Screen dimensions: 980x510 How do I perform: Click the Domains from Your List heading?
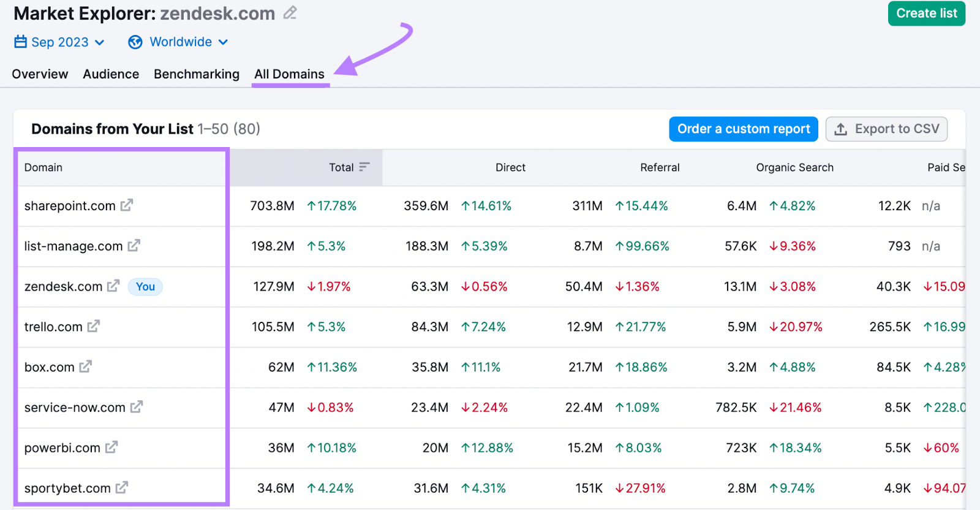point(112,129)
